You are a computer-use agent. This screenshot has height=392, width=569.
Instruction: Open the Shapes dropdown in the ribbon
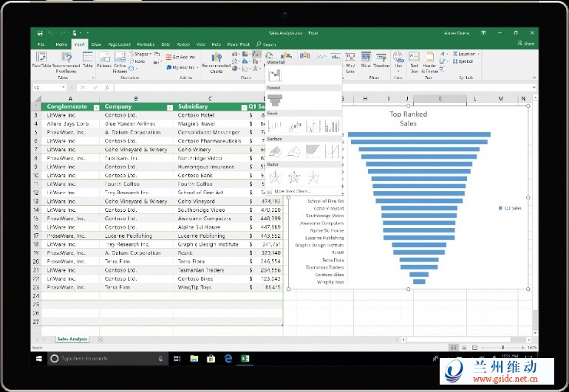pyautogui.click(x=143, y=54)
